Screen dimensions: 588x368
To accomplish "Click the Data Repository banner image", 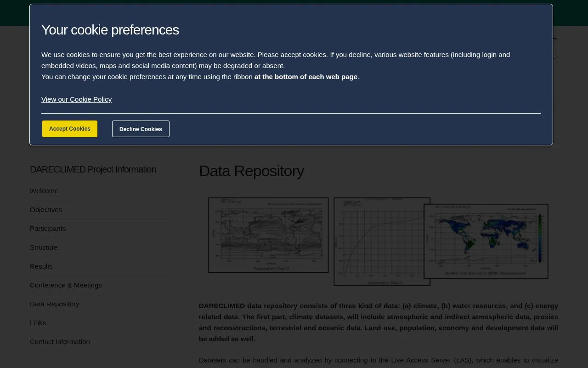I will pos(379,241).
